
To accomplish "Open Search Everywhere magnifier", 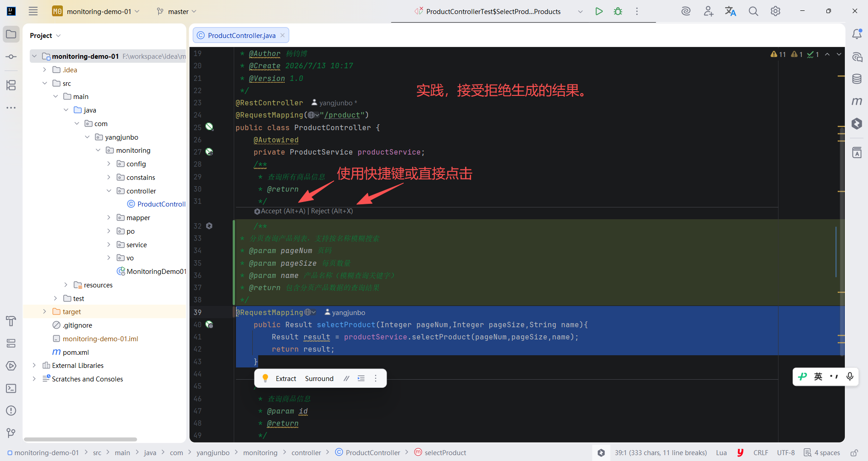I will tap(753, 11).
